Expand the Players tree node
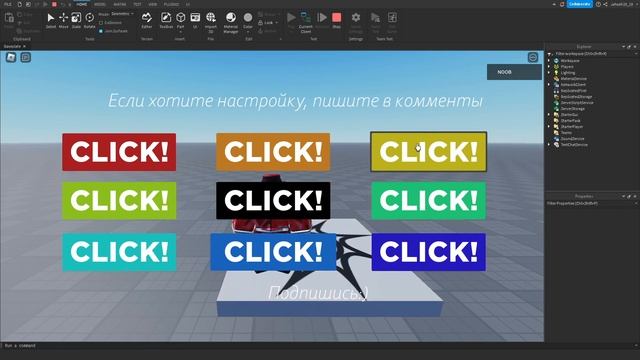 pyautogui.click(x=549, y=67)
